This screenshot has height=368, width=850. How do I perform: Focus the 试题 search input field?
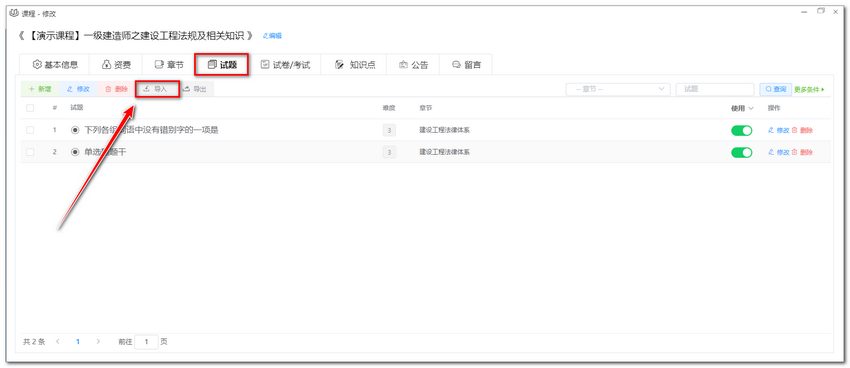point(715,89)
